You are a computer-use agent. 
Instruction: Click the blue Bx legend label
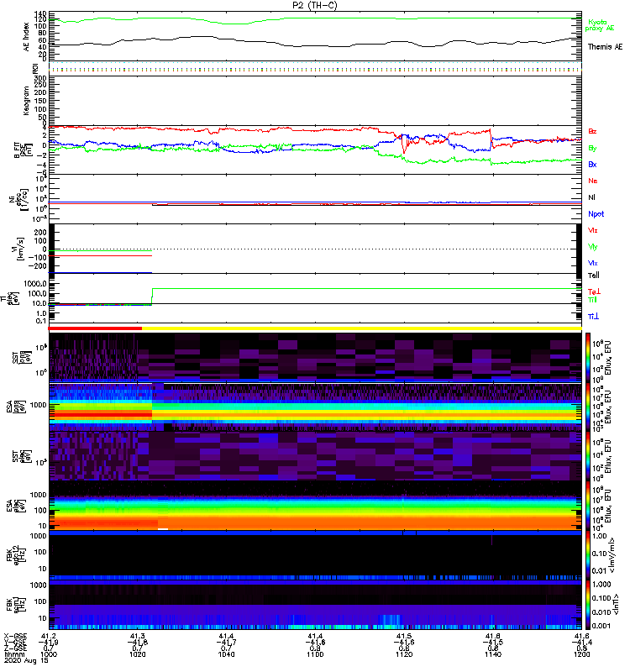pos(592,164)
